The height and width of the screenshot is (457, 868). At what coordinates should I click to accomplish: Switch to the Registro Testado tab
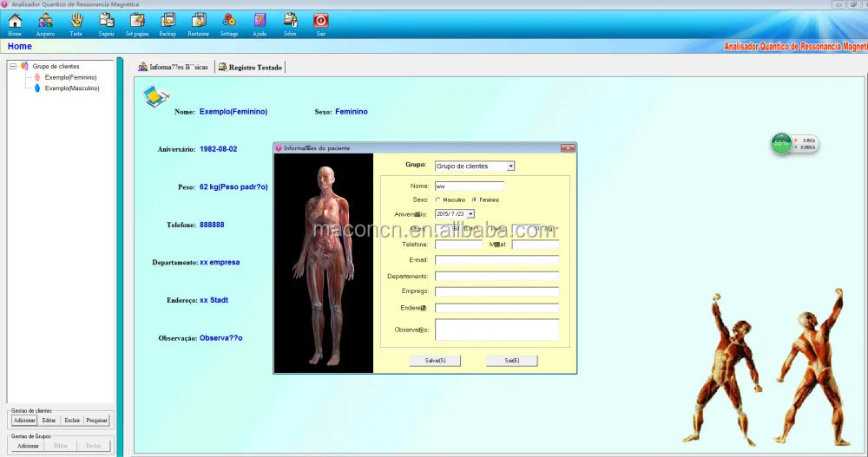250,67
